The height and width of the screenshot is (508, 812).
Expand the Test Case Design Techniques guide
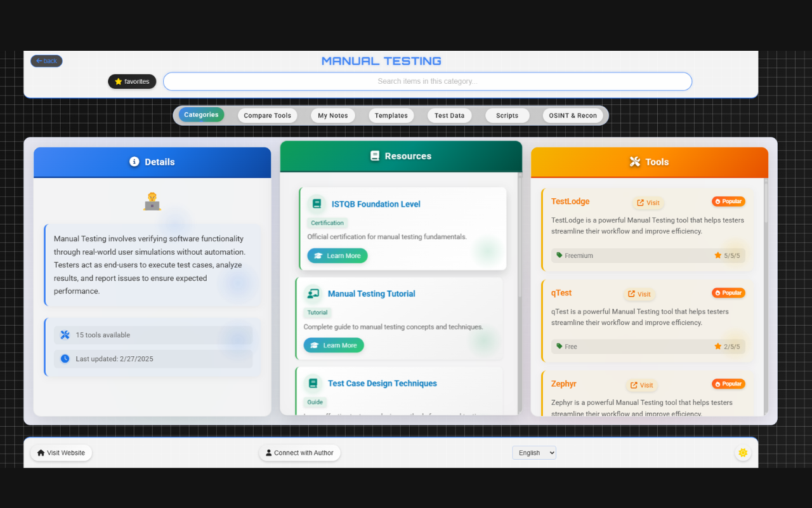pos(383,383)
